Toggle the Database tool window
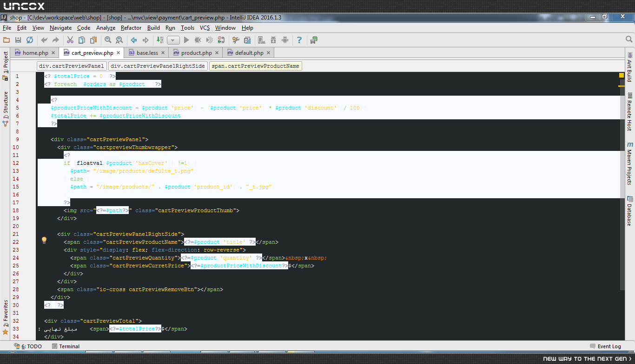 629,211
